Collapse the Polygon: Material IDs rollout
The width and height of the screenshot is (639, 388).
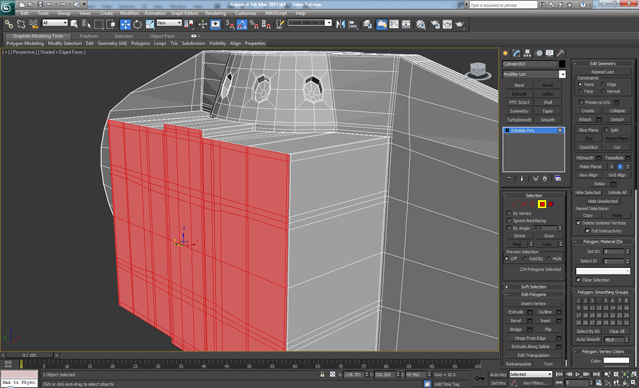pyautogui.click(x=603, y=242)
